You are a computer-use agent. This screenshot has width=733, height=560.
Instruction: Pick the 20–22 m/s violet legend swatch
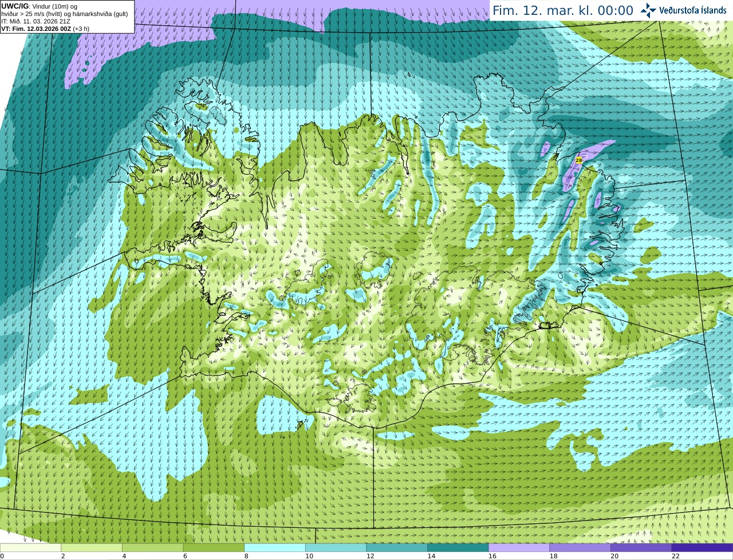pyautogui.click(x=641, y=548)
